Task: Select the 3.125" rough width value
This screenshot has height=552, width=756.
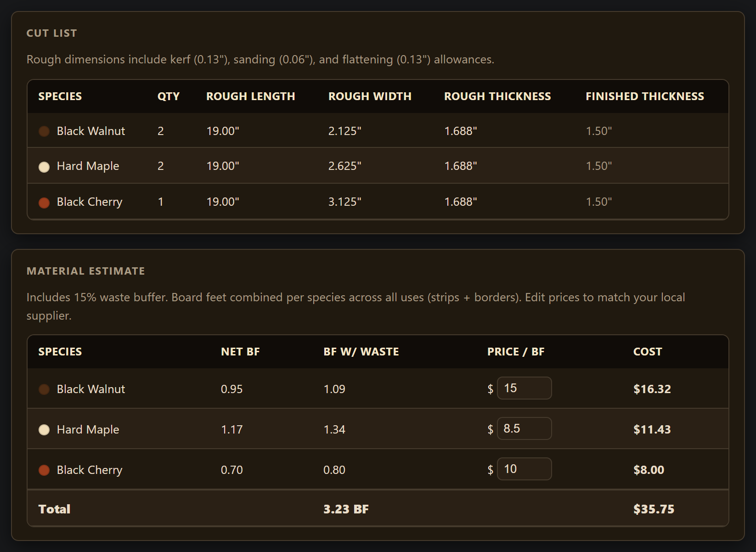Action: click(x=345, y=202)
